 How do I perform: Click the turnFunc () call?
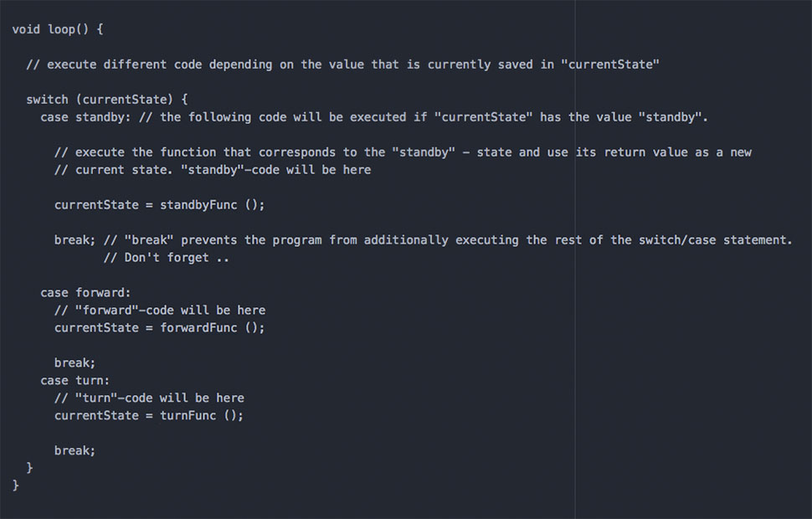pos(202,415)
